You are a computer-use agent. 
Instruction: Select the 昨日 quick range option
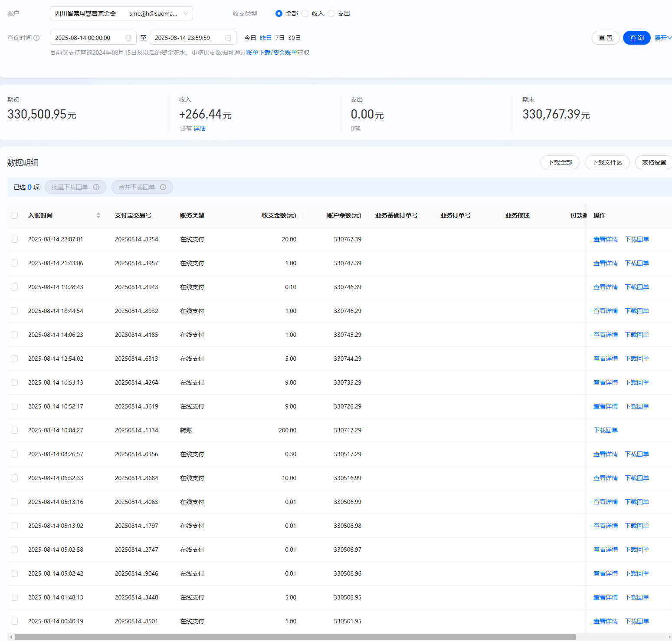tap(266, 38)
